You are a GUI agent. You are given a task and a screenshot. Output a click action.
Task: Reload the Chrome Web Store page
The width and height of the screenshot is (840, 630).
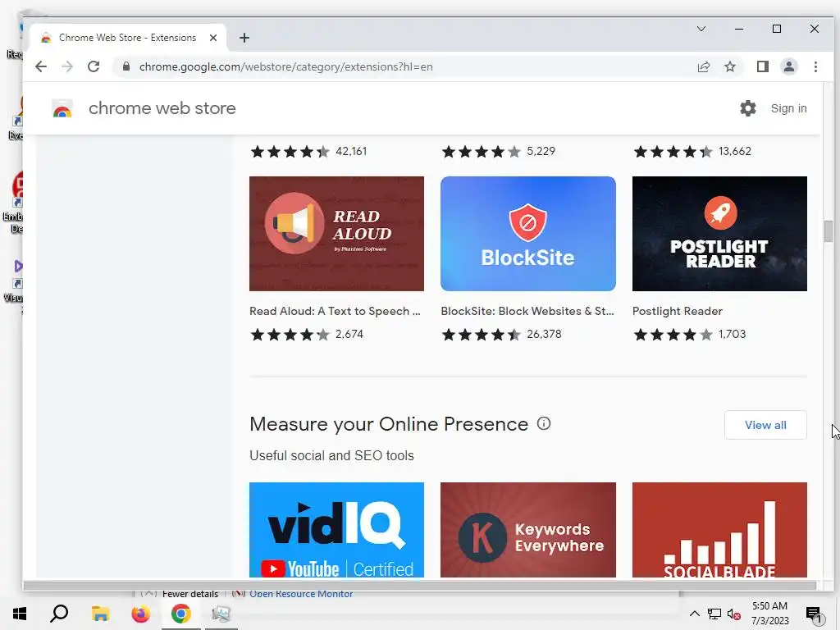[94, 66]
